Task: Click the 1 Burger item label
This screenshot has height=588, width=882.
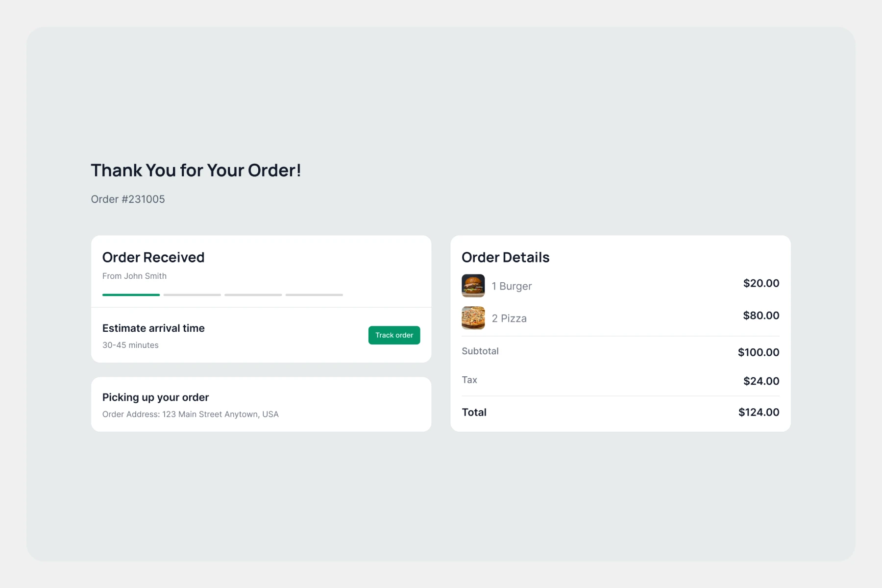Action: point(512,286)
